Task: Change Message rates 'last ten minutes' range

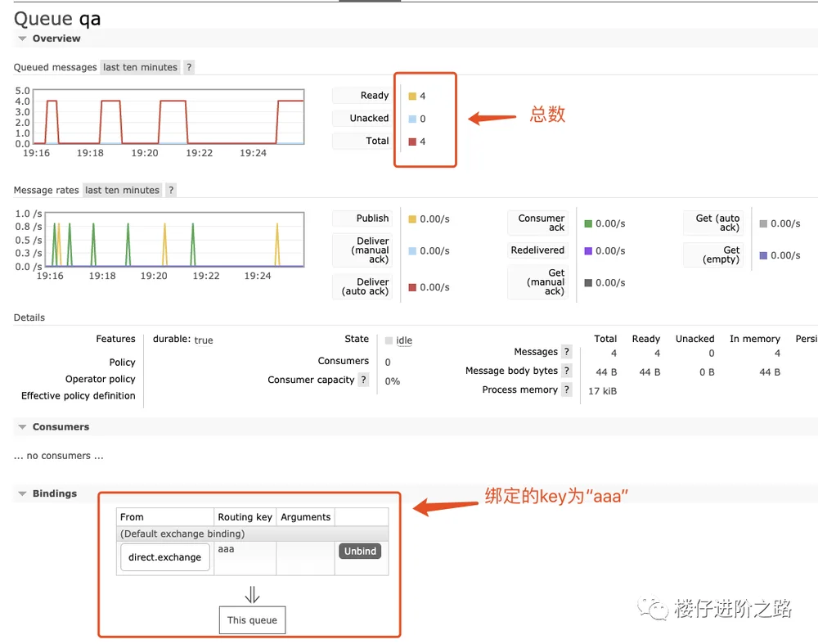Action: point(122,190)
